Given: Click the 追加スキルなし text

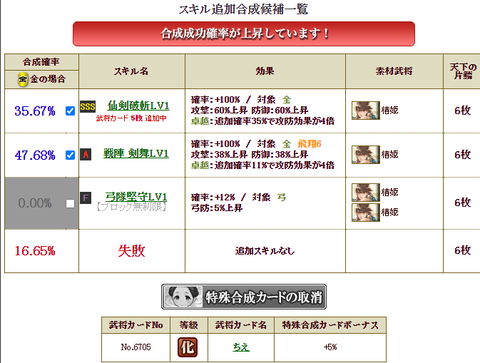Looking at the screenshot, I should tap(265, 251).
